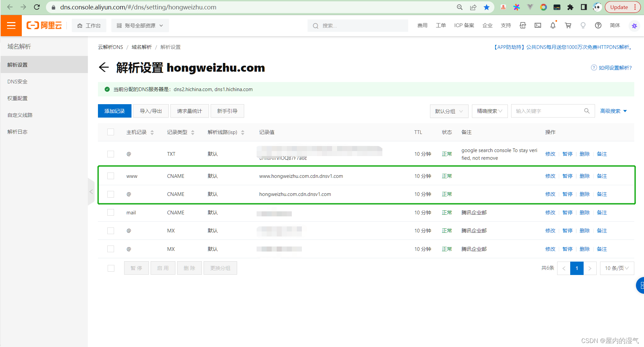Click the lightbulb tips icon
Screen dimensions: 644x347
tap(583, 25)
